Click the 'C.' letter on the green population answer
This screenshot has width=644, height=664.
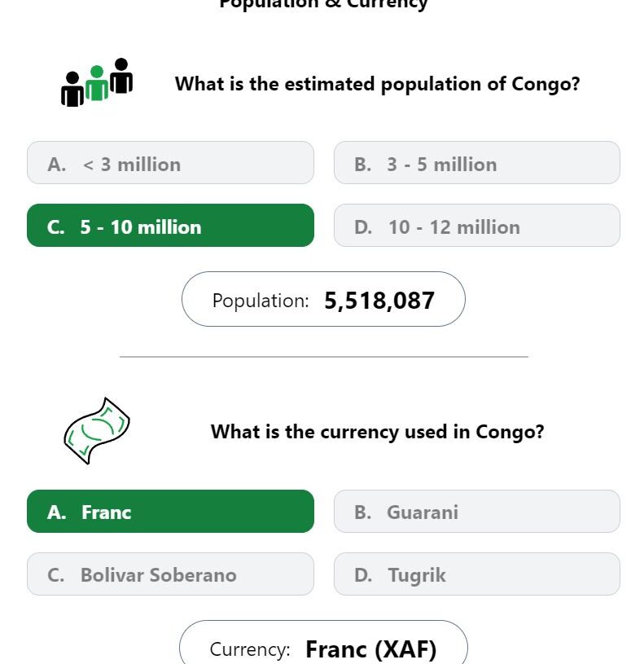56,227
